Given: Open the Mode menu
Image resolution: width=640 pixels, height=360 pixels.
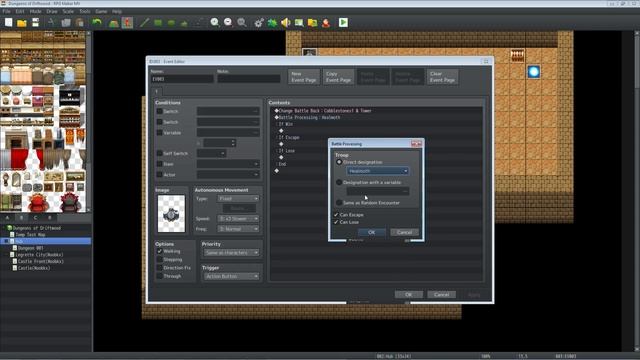Looking at the screenshot, I should click(36, 11).
